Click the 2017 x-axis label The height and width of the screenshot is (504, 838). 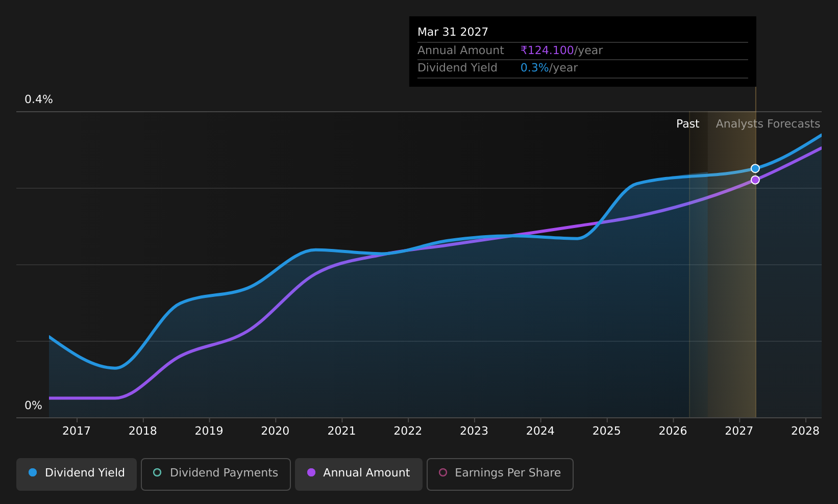tap(77, 431)
